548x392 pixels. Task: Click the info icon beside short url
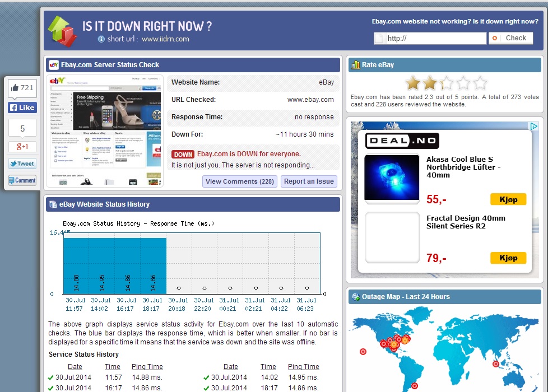(101, 39)
